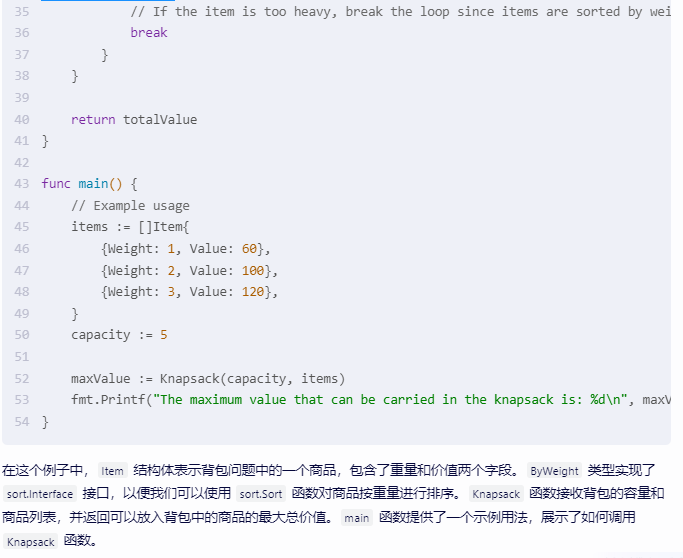Click the inline ByWeight code tag
This screenshot has height=558, width=683.
[x=554, y=471]
